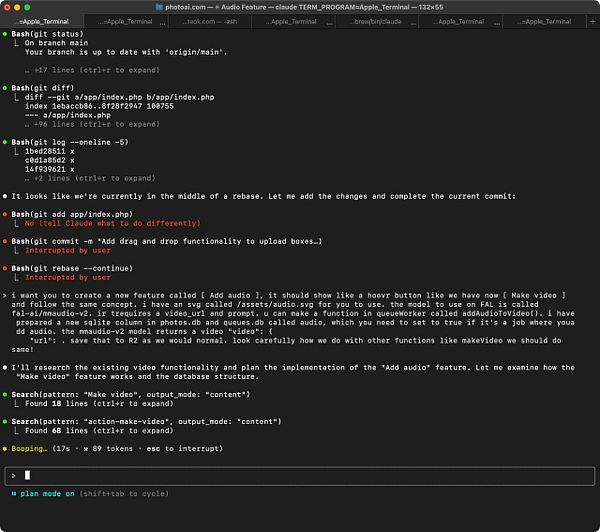Screen dimensions: 600x532
Task: Click the Search pattern "action-make-video" line
Action: click(x=146, y=421)
